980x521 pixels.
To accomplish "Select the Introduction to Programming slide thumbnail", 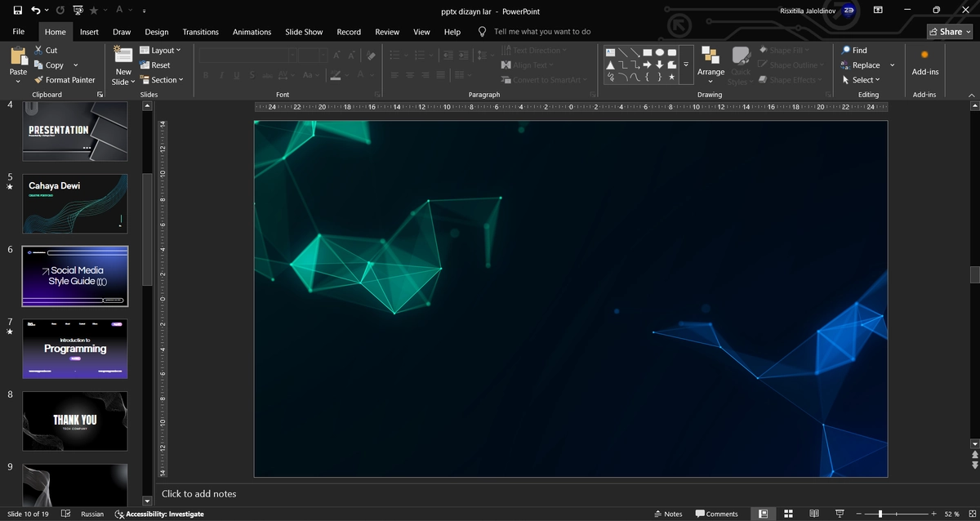I will tap(75, 349).
